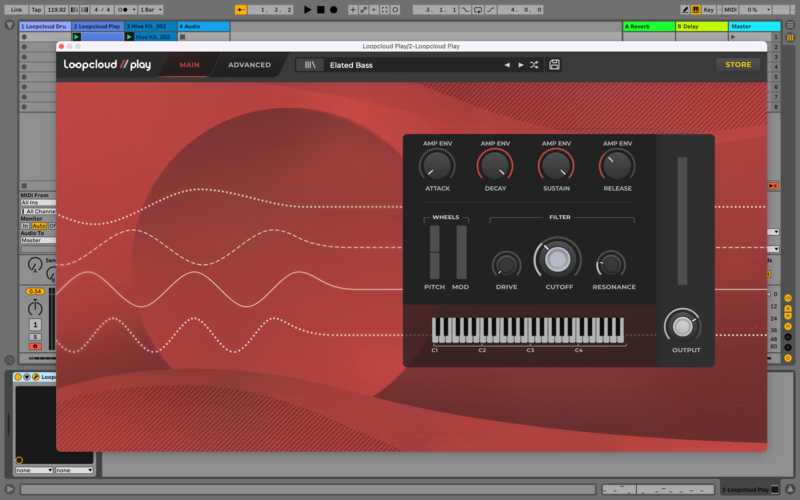800x500 pixels.
Task: Select the Master track header
Action: click(x=755, y=27)
